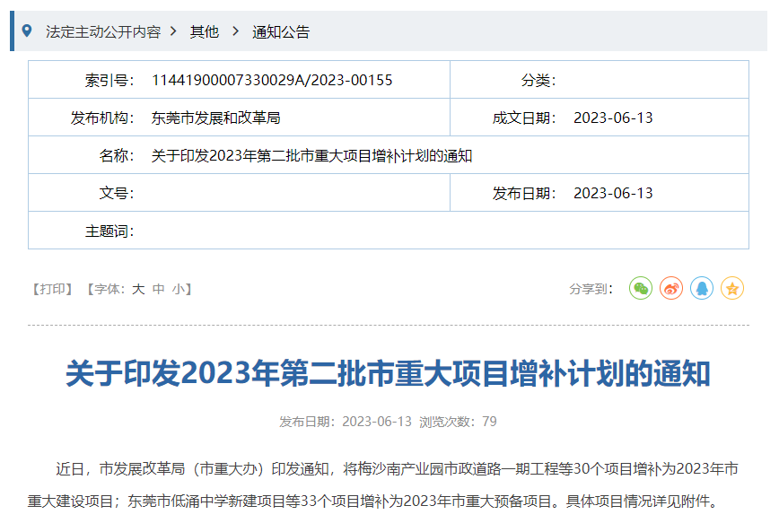The image size is (779, 532).
Task: Share the notice to Sina Weibo
Action: click(671, 288)
